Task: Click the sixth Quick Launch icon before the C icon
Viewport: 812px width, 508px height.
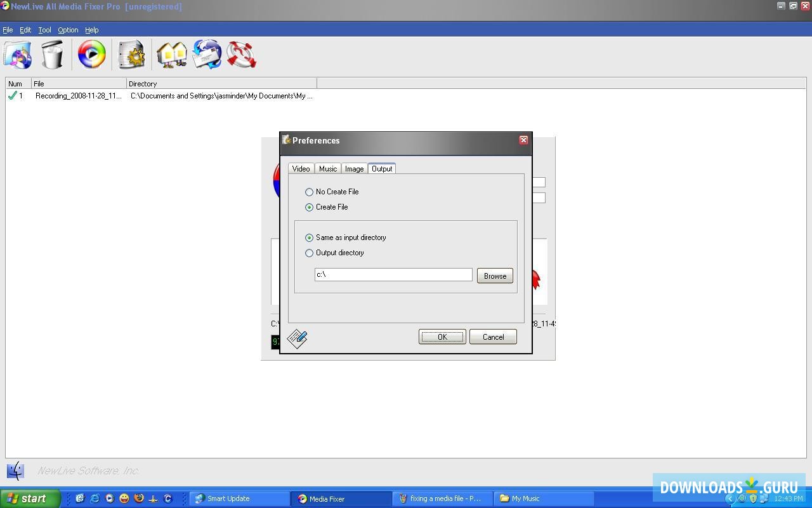Action: (x=153, y=498)
